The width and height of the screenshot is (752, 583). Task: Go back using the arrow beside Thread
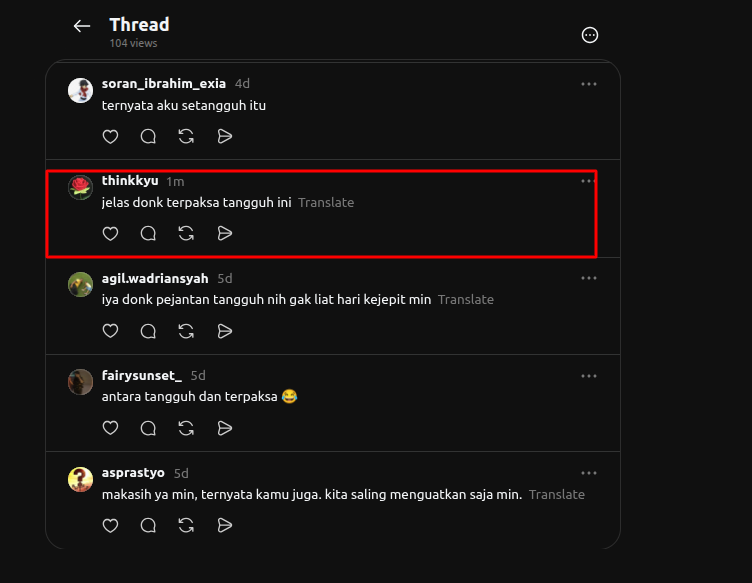pyautogui.click(x=82, y=26)
